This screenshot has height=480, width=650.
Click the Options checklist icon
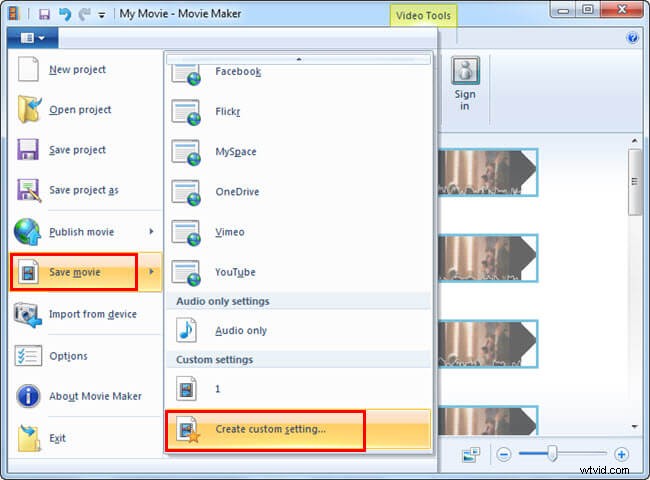point(29,356)
